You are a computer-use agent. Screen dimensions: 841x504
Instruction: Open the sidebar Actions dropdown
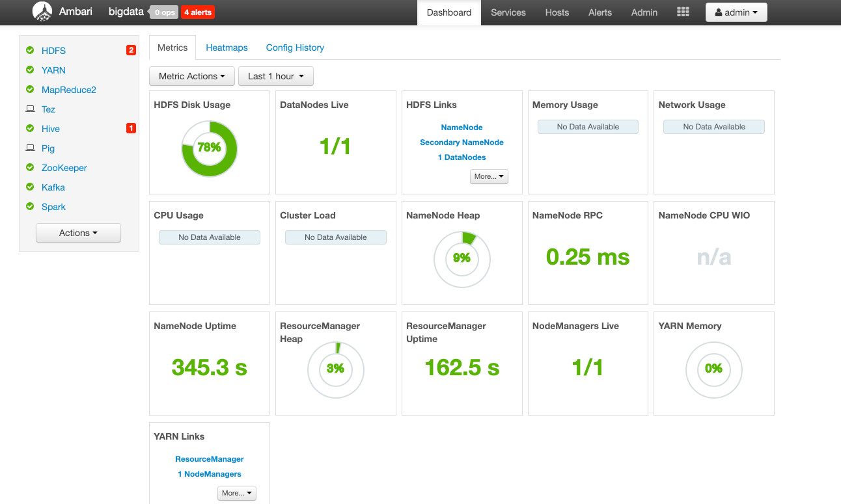point(78,233)
